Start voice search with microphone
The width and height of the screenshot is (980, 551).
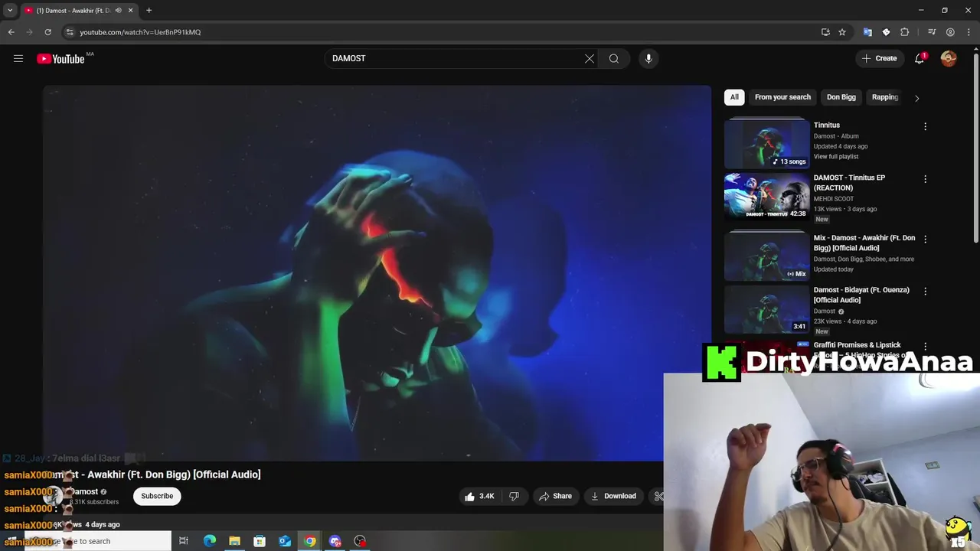point(648,58)
